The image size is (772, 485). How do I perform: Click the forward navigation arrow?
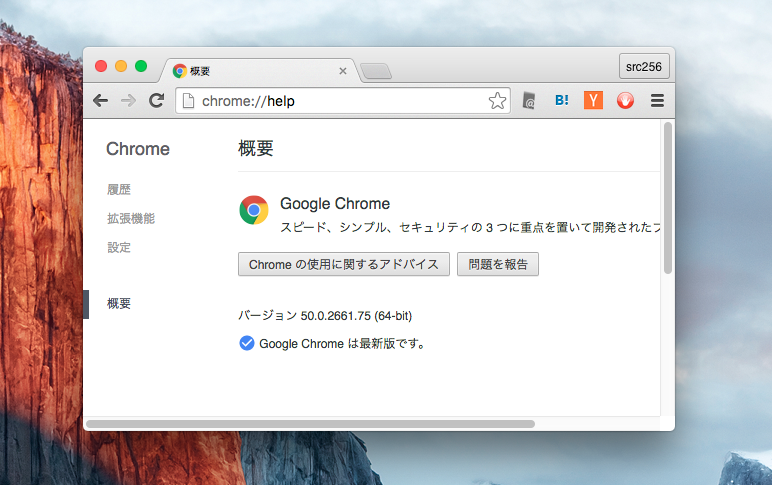129,101
